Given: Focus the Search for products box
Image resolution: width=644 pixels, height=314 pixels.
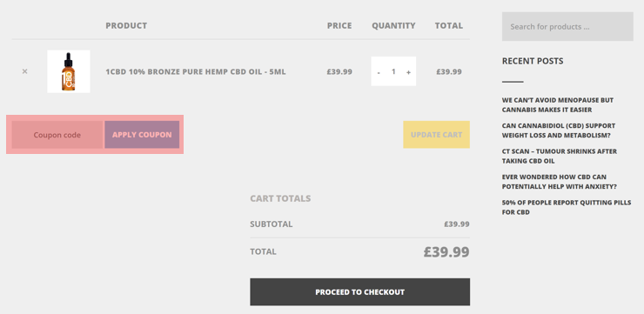Looking at the screenshot, I should (x=567, y=27).
